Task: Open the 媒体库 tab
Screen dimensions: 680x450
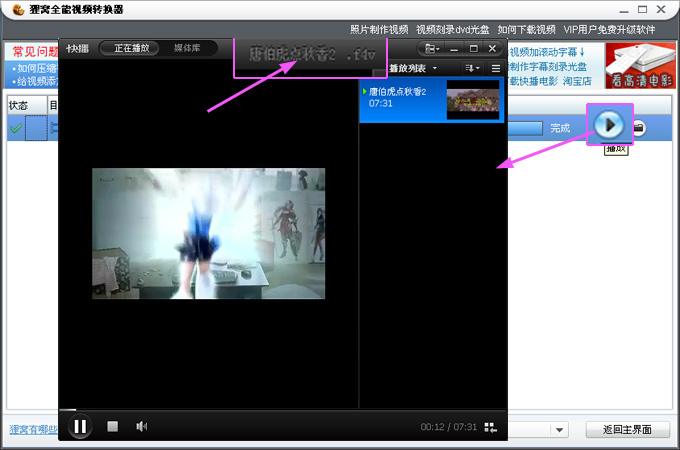Action: (187, 48)
